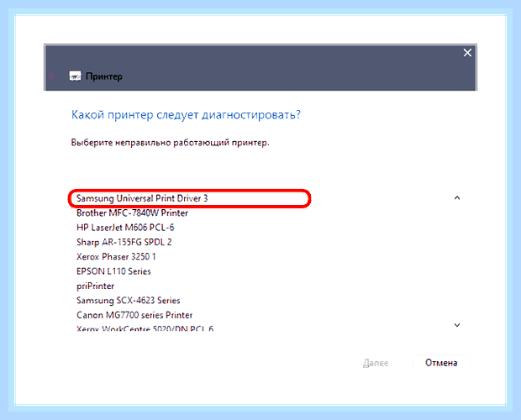Viewport: 521px width, 420px height.
Task: Select Canon MG7700 series Printer
Action: coord(134,315)
